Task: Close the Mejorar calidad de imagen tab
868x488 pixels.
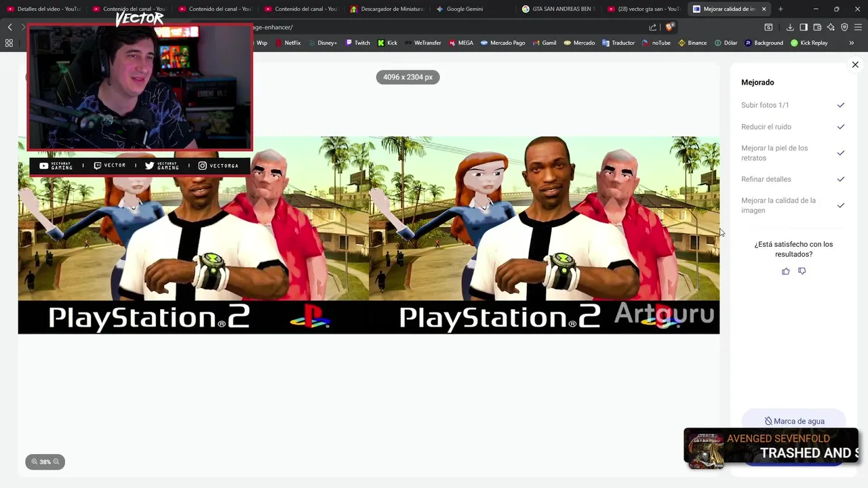Action: (x=764, y=9)
